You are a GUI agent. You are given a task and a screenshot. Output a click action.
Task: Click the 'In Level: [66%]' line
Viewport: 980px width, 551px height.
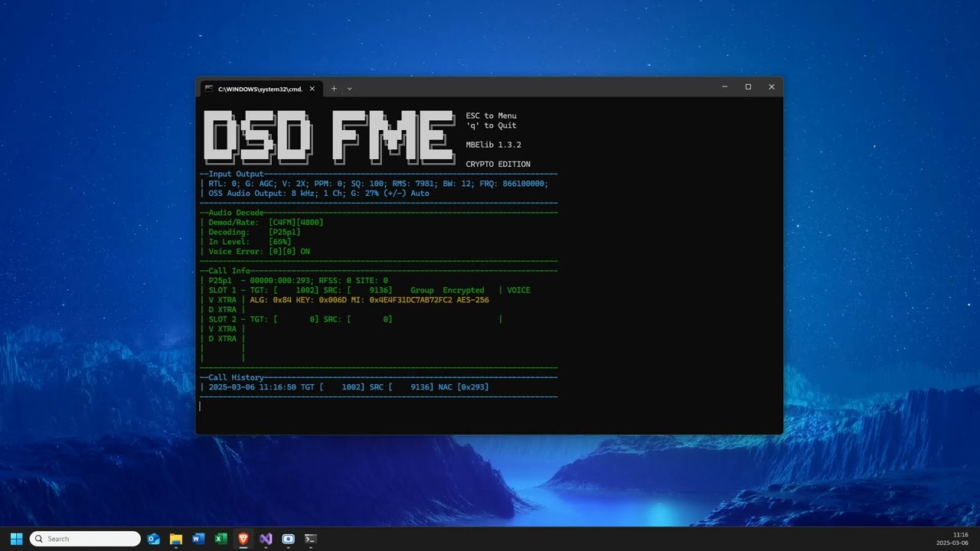coord(250,242)
